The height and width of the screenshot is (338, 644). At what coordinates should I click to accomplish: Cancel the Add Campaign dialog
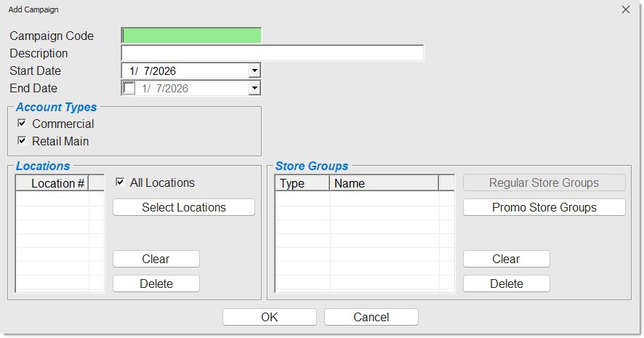pos(371,317)
